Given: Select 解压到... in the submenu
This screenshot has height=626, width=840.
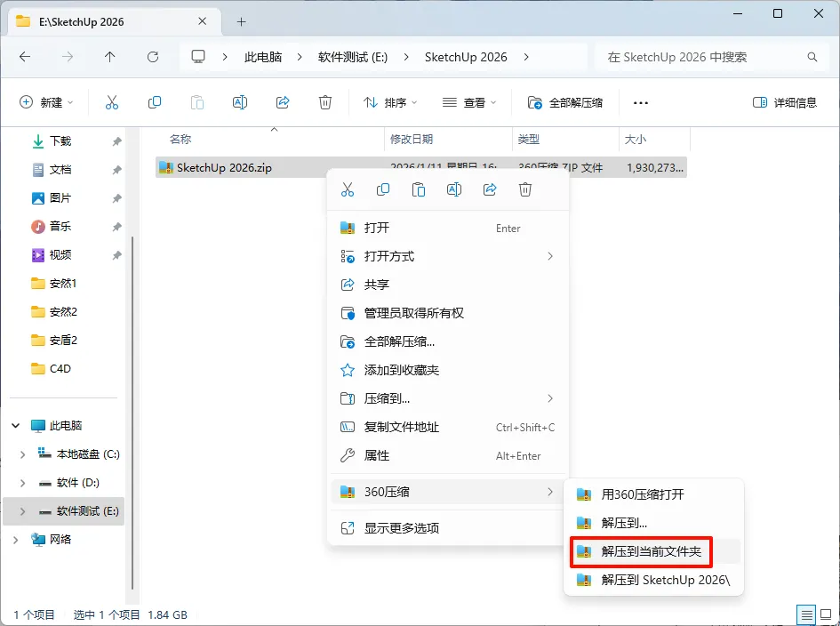Looking at the screenshot, I should click(x=653, y=523).
